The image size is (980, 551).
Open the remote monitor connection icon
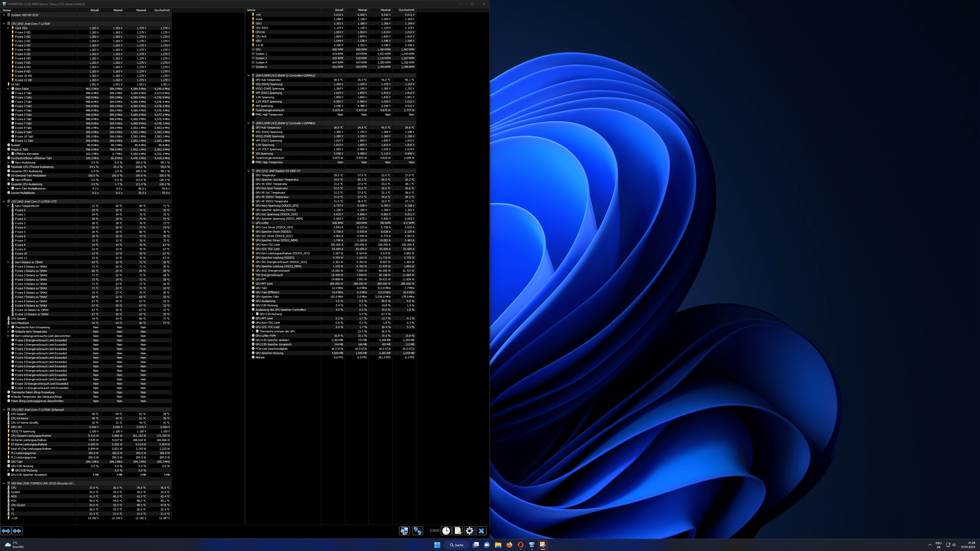[x=405, y=531]
